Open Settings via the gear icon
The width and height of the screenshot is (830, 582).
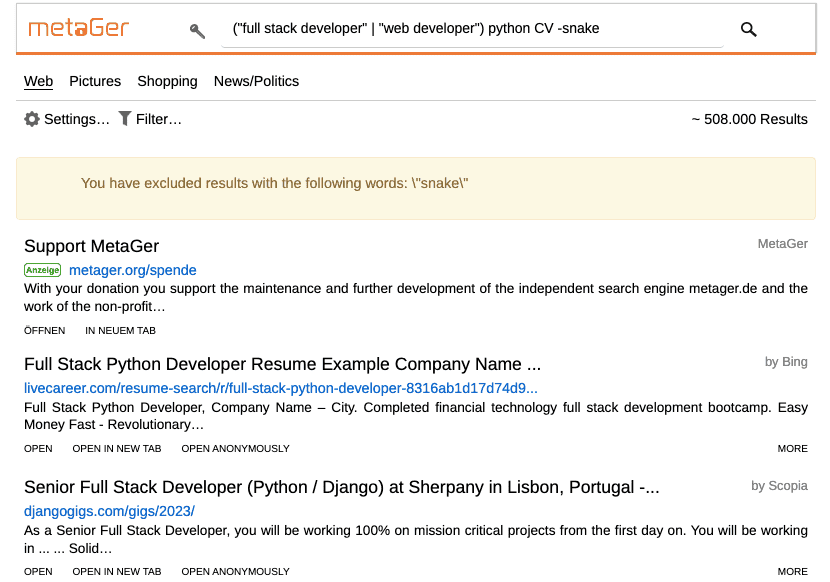coord(32,119)
